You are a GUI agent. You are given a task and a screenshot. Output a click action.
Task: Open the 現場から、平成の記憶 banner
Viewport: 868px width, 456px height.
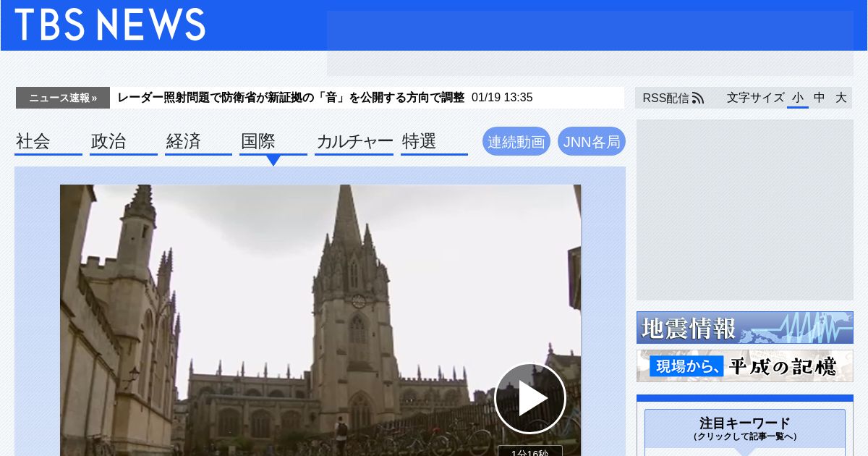(x=745, y=366)
